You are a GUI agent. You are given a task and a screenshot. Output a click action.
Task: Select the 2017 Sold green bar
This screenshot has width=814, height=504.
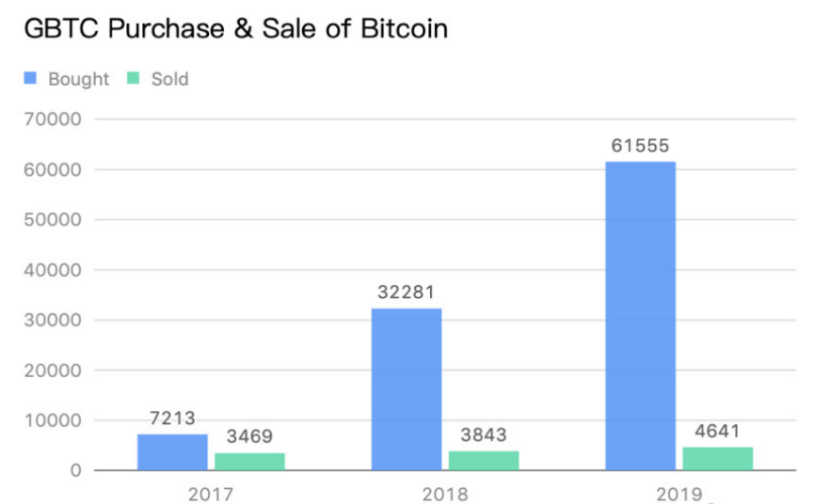pos(249,462)
